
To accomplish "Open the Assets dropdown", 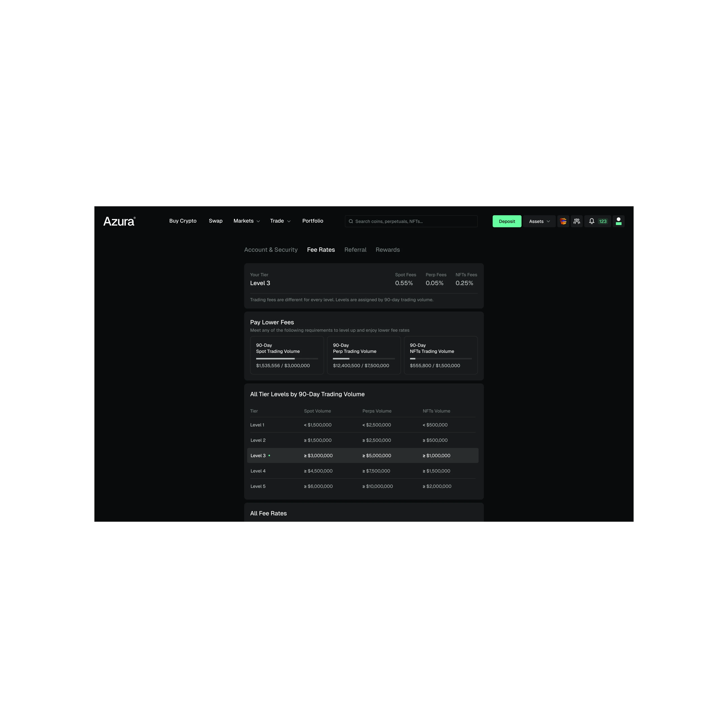I will (539, 221).
